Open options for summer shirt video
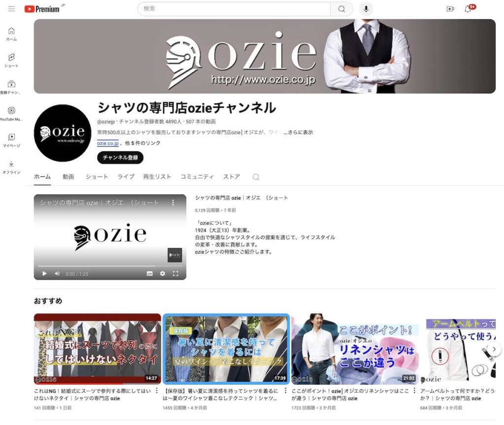 coord(285,391)
